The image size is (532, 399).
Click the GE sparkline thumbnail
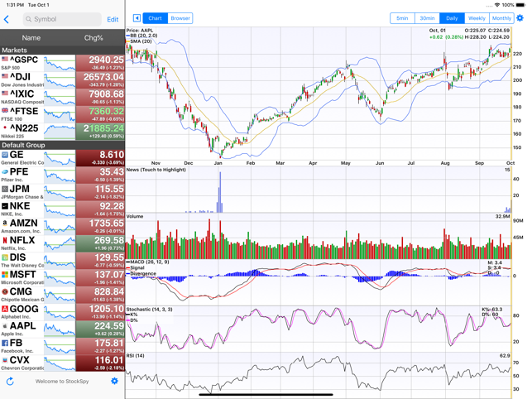60,158
